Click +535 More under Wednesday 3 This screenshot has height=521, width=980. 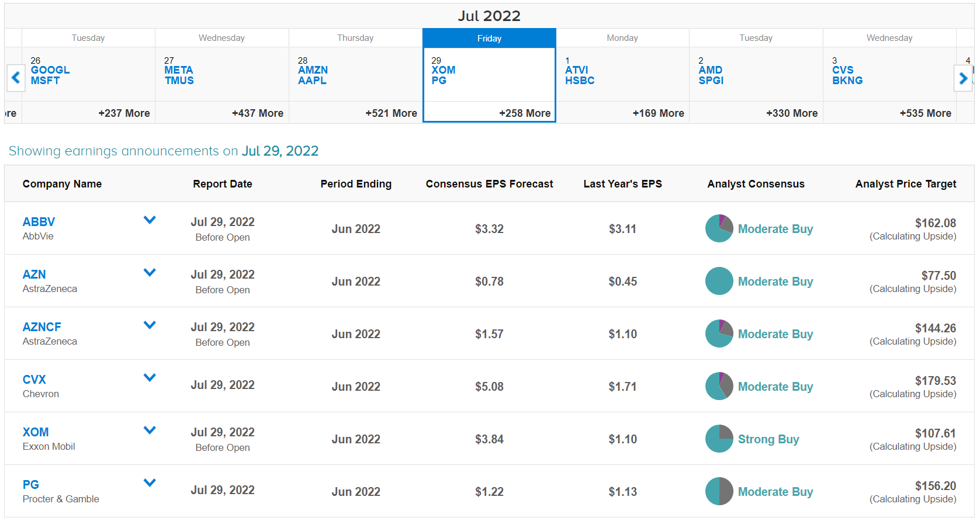coord(925,113)
